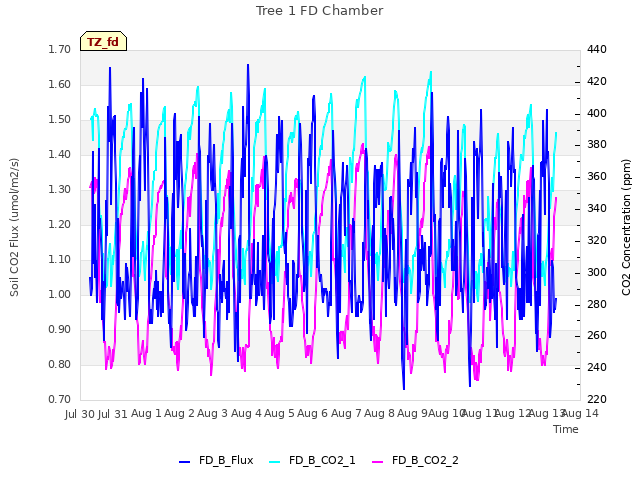Click the 1.30 left axis tick
Screen dimensions: 640x480
point(60,189)
